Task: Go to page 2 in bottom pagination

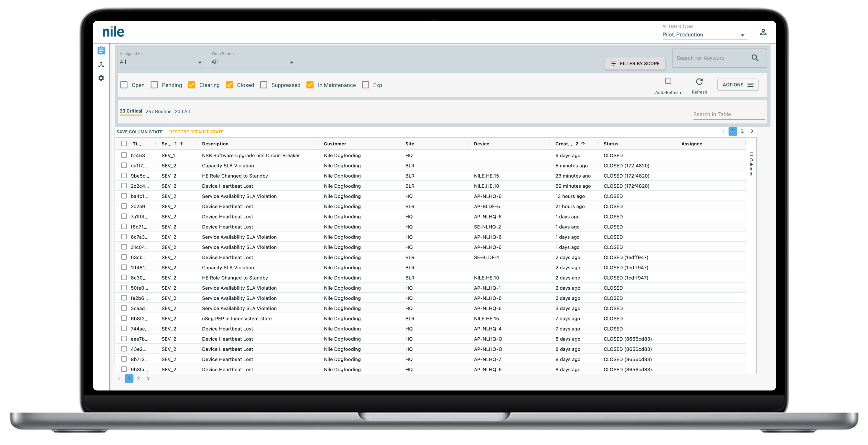Action: pos(139,378)
